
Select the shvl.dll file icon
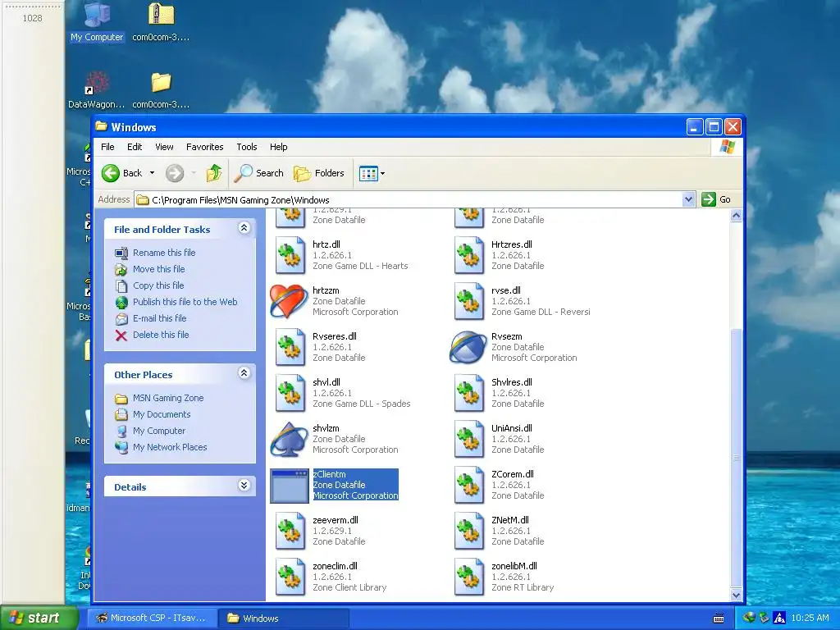tap(290, 393)
